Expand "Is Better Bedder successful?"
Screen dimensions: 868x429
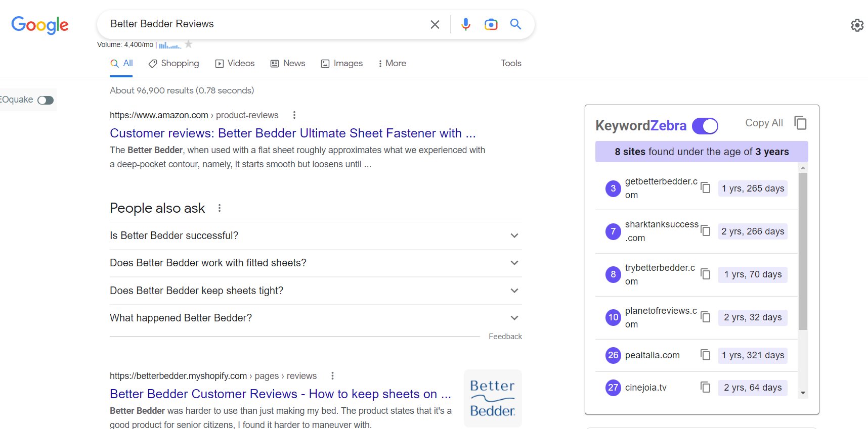pos(316,235)
